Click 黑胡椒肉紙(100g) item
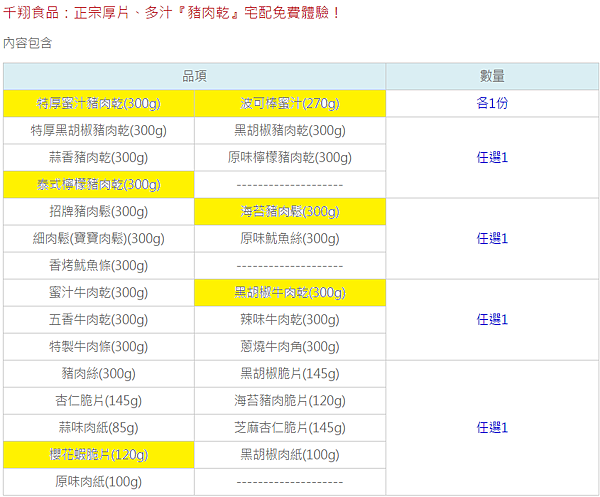 (290, 455)
